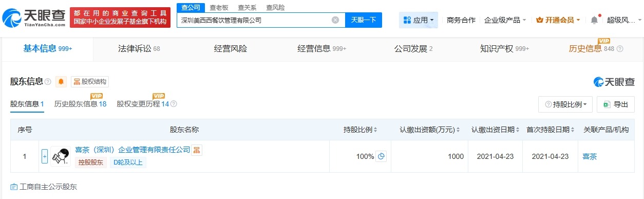
Task: Open 经营风险 tab
Action: coord(231,49)
